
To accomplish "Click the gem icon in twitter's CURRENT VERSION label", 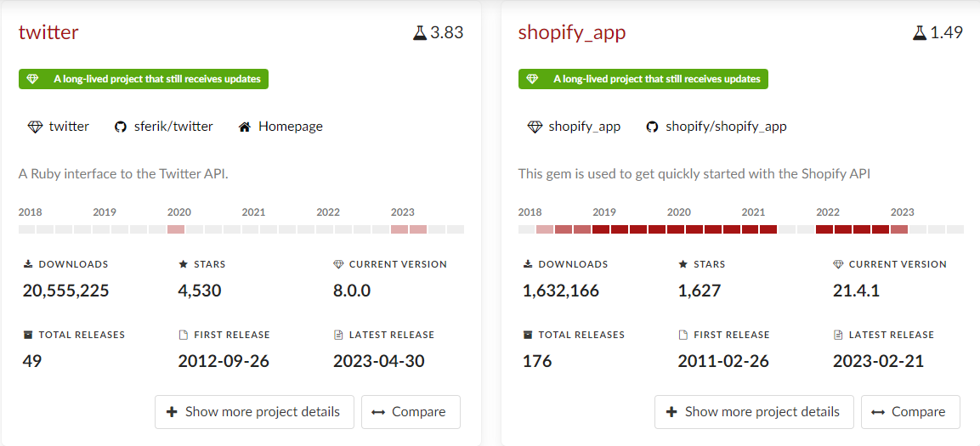I will click(339, 264).
